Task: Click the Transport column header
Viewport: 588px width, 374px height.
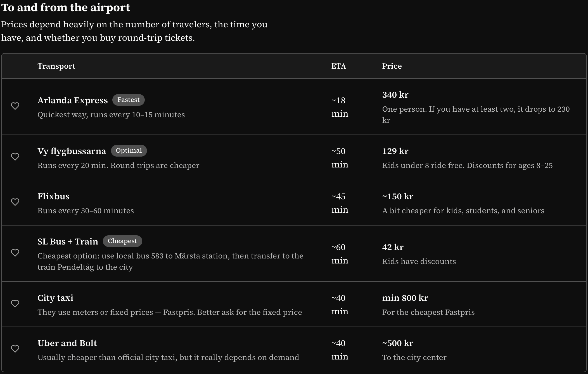Action: (x=56, y=66)
